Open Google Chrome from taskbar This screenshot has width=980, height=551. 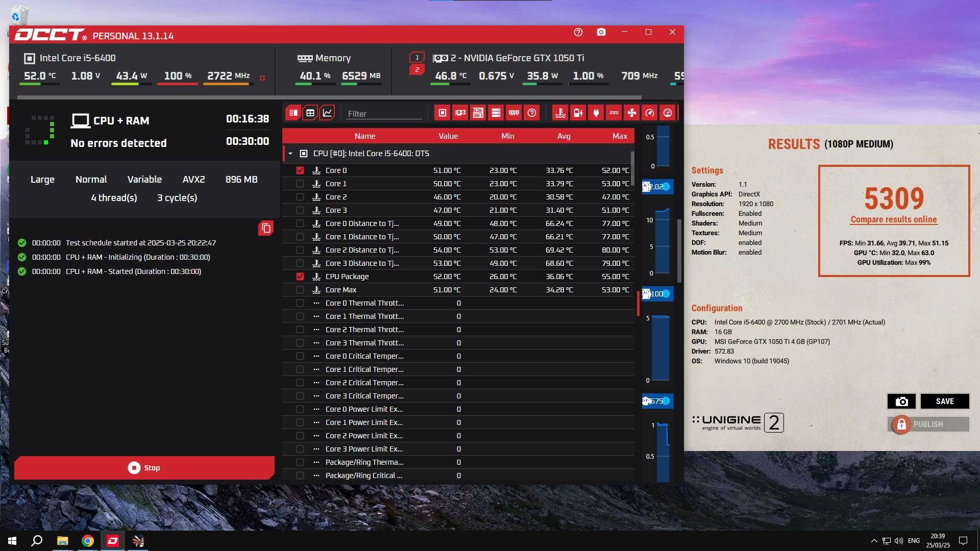pyautogui.click(x=88, y=541)
